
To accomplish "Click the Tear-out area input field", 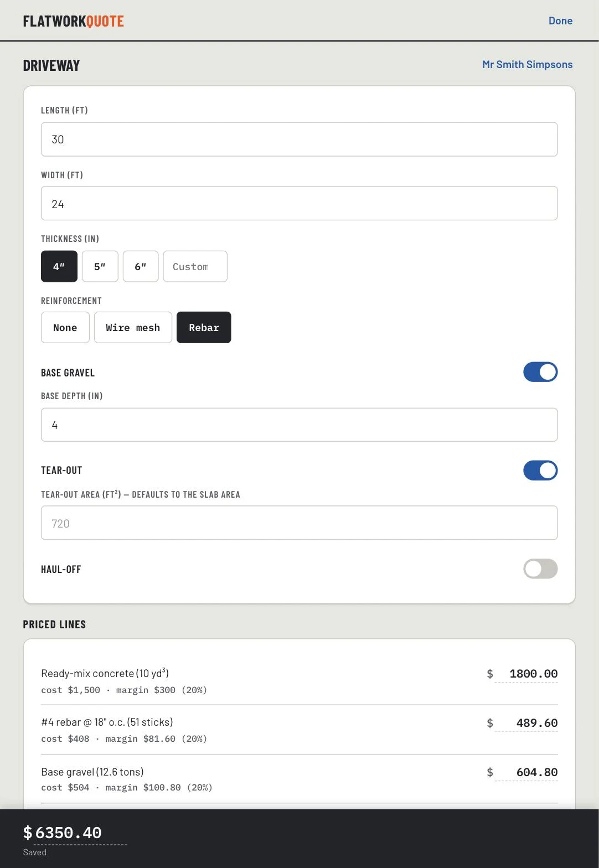I will [x=299, y=523].
